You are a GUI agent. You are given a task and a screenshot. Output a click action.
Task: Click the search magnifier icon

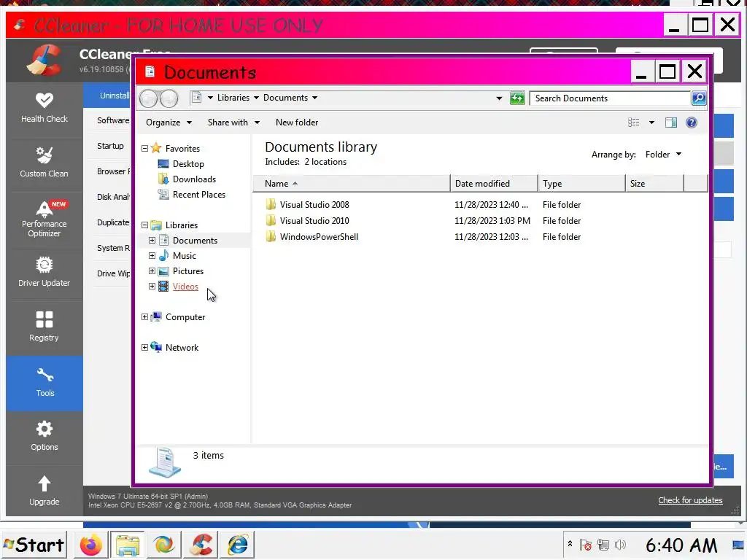tap(699, 98)
